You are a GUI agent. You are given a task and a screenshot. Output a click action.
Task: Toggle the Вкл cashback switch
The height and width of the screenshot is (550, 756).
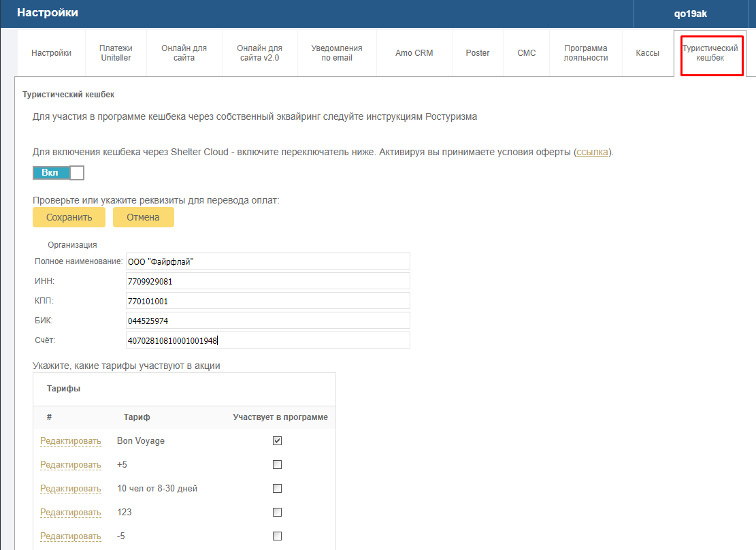59,173
